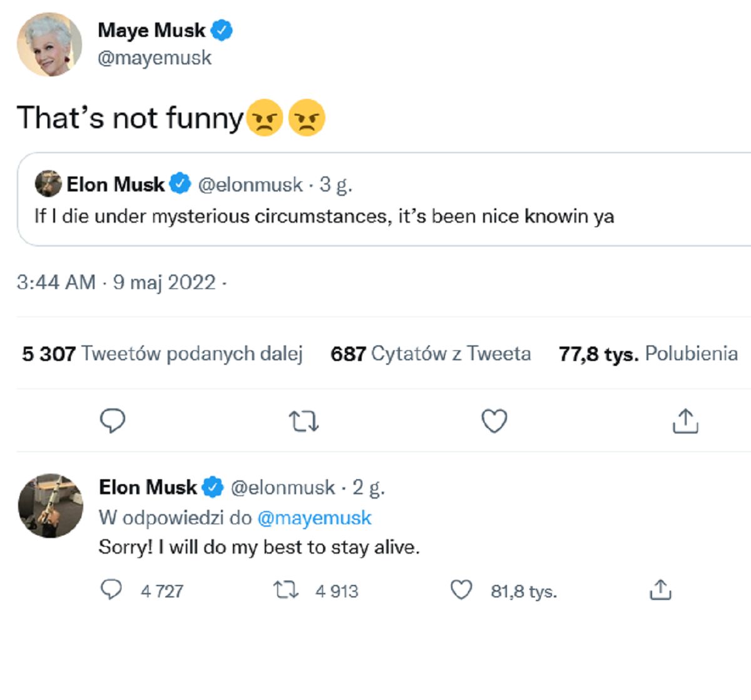Like Maye Musk's tweet with heart icon
751x700 pixels.
(494, 421)
